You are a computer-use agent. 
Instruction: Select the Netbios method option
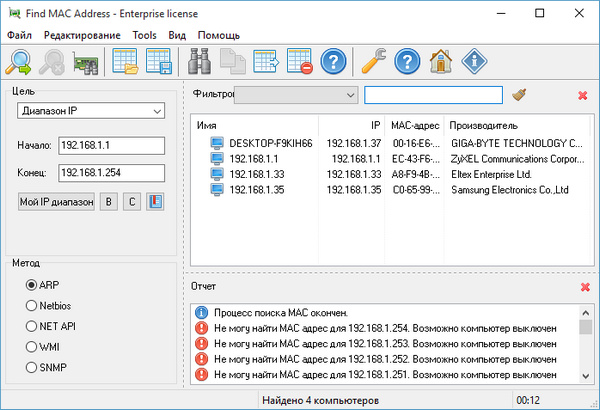click(31, 306)
